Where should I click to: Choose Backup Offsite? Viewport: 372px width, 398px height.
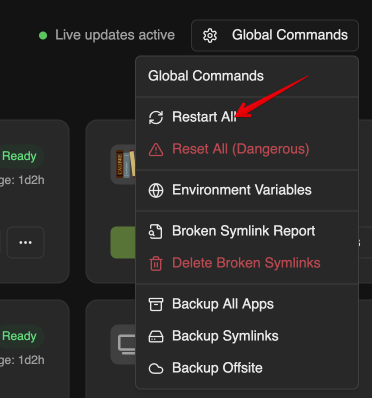(x=247, y=368)
